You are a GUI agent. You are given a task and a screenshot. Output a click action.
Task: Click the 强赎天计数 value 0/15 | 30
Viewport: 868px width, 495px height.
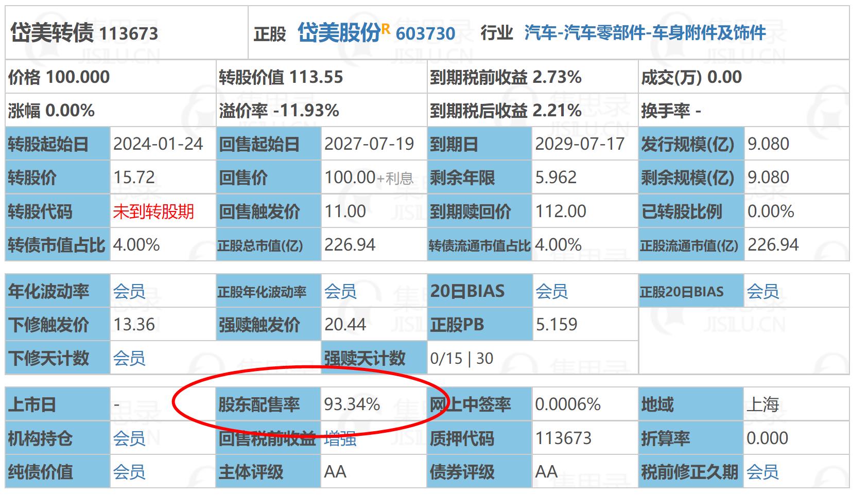point(462,357)
